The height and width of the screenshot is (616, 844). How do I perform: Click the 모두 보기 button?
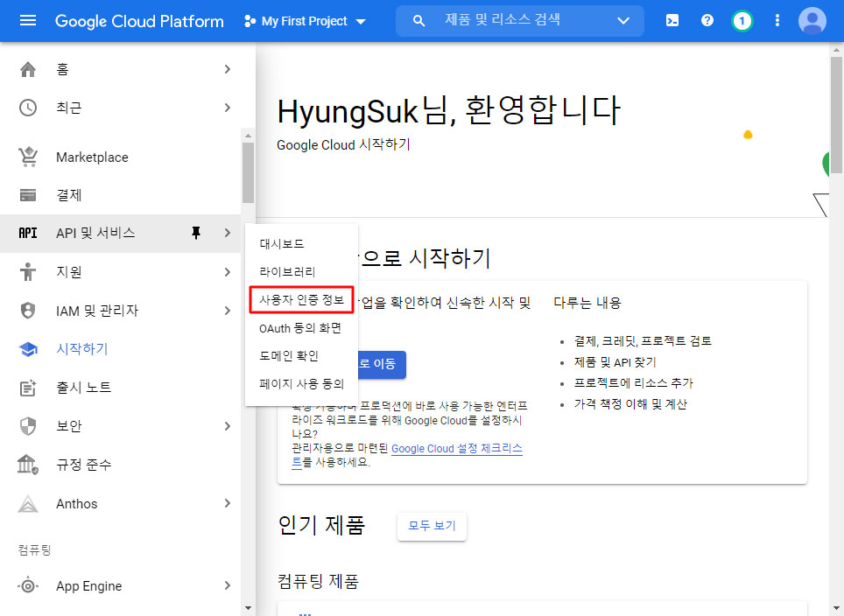pos(432,526)
